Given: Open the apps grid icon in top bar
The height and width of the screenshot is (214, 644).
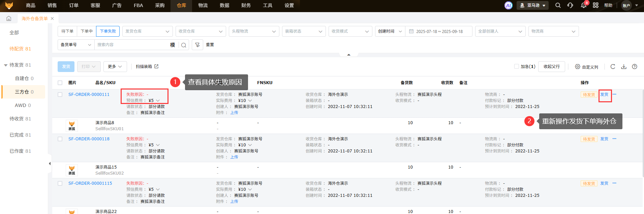Looking at the screenshot, I should 595,5.
